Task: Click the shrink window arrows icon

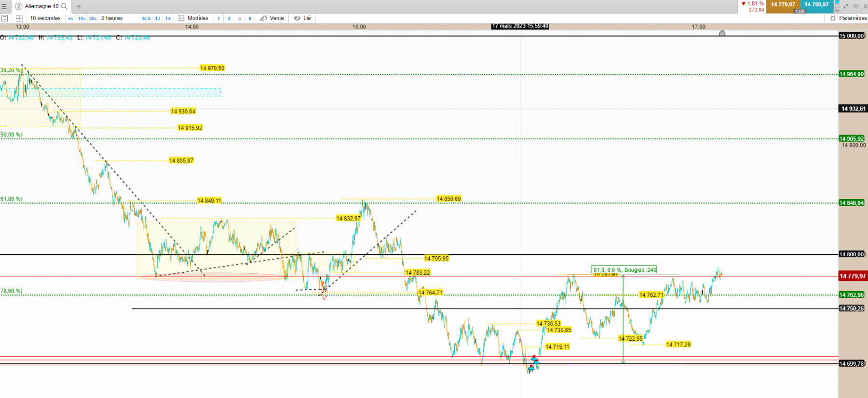Action: click(x=846, y=6)
